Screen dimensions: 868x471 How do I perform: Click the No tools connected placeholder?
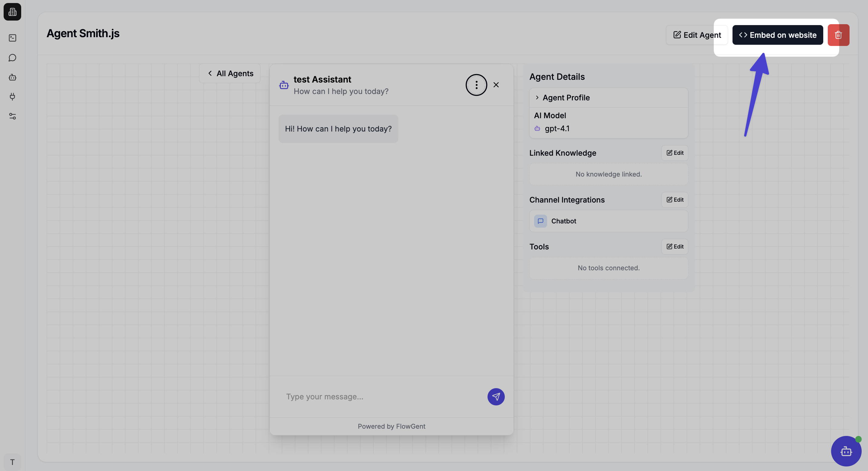[609, 268]
